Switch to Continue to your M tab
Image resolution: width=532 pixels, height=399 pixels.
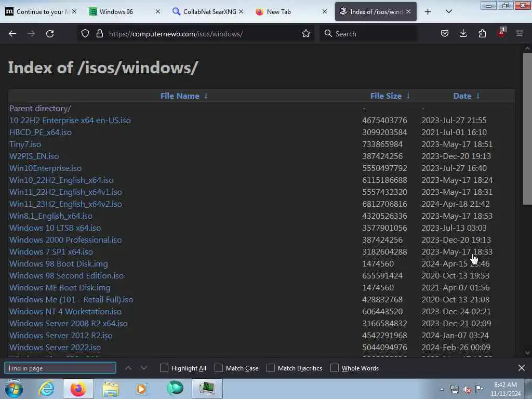point(41,12)
